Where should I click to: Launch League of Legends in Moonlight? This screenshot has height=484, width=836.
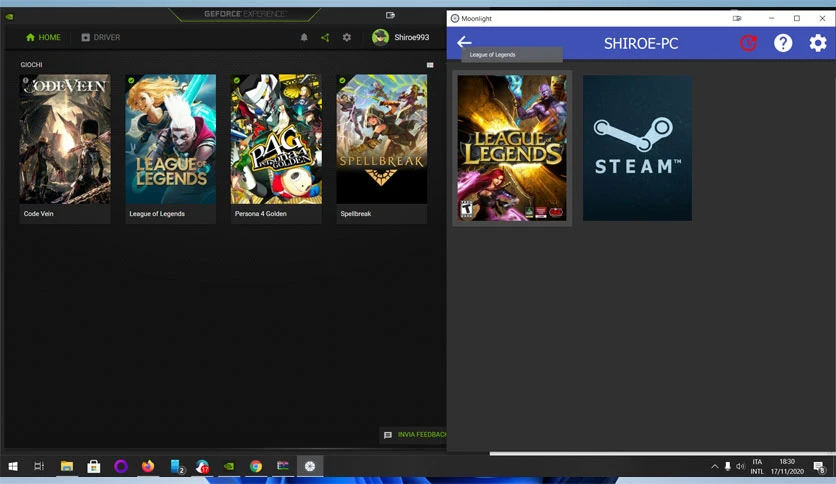tap(512, 148)
